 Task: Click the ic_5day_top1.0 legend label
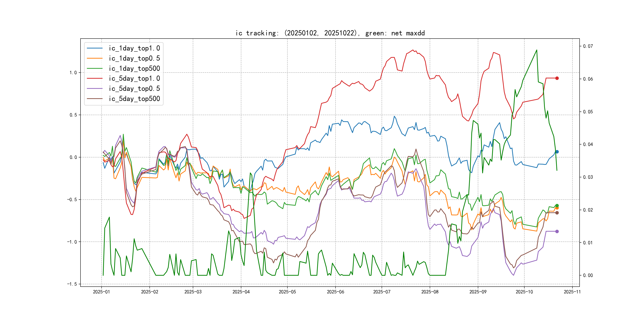point(134,79)
